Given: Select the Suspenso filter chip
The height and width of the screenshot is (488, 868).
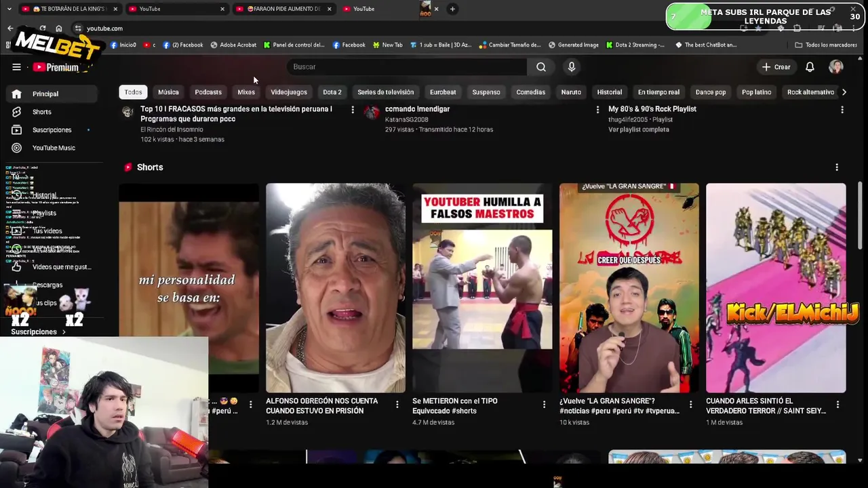Looking at the screenshot, I should click(486, 92).
